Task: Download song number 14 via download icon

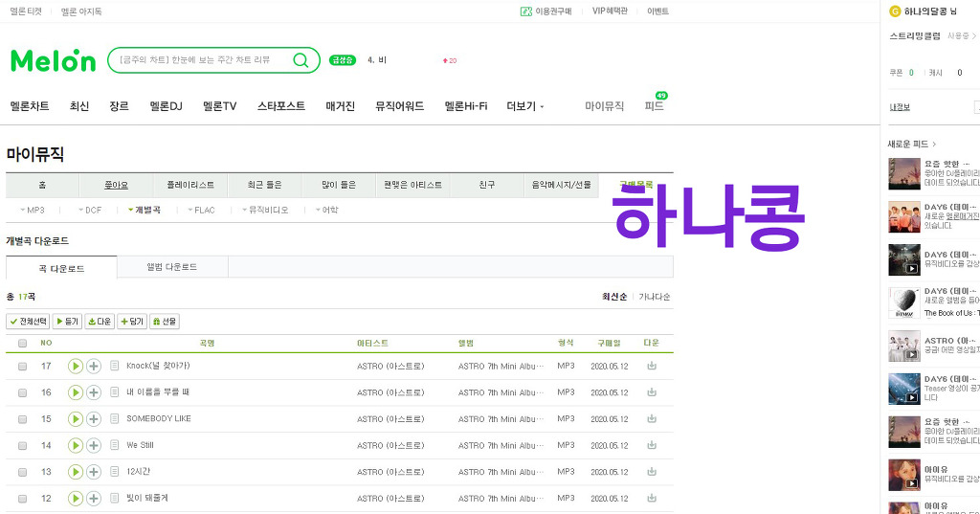Action: (652, 445)
